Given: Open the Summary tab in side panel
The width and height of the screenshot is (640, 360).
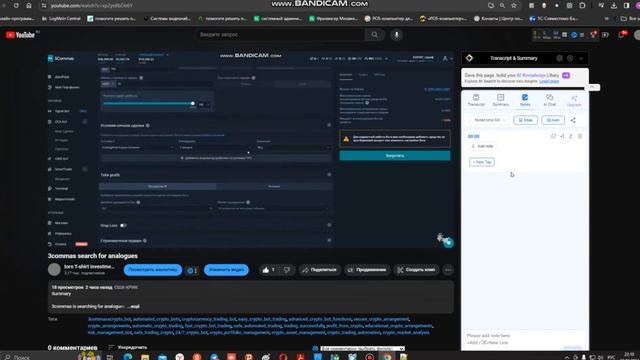Looking at the screenshot, I should pos(500,100).
